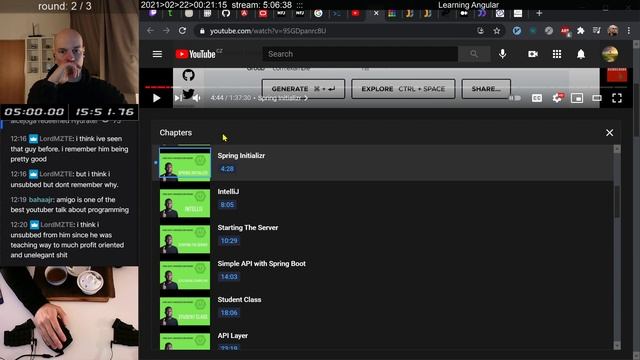This screenshot has height=360, width=640.
Task: Reload the YouTube page
Action: [x=182, y=31]
